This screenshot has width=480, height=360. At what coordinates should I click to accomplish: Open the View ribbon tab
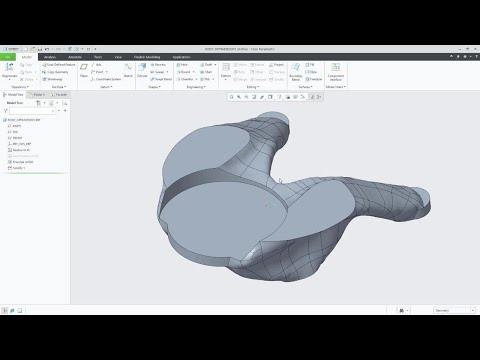point(118,57)
